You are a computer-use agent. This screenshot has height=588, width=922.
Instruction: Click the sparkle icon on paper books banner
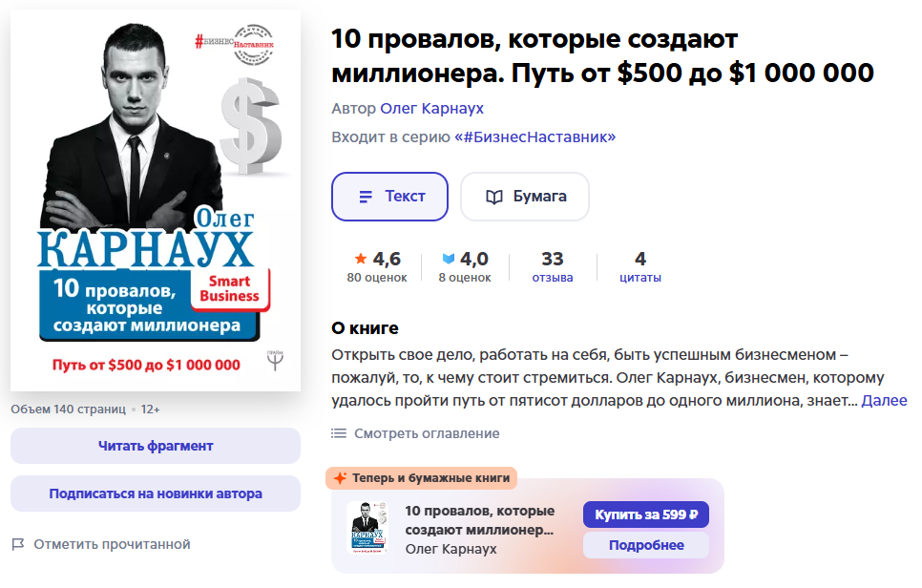pyautogui.click(x=340, y=478)
